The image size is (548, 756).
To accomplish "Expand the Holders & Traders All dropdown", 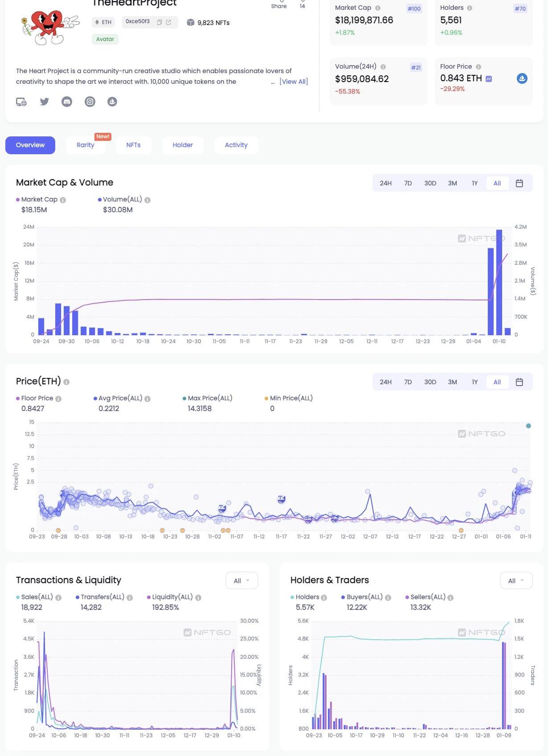I will tap(516, 580).
